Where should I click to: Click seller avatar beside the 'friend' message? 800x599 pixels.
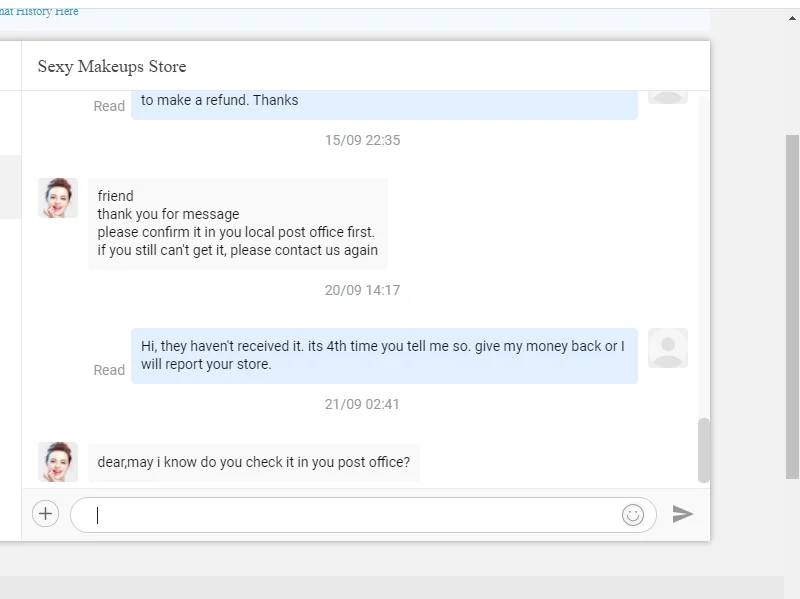58,198
